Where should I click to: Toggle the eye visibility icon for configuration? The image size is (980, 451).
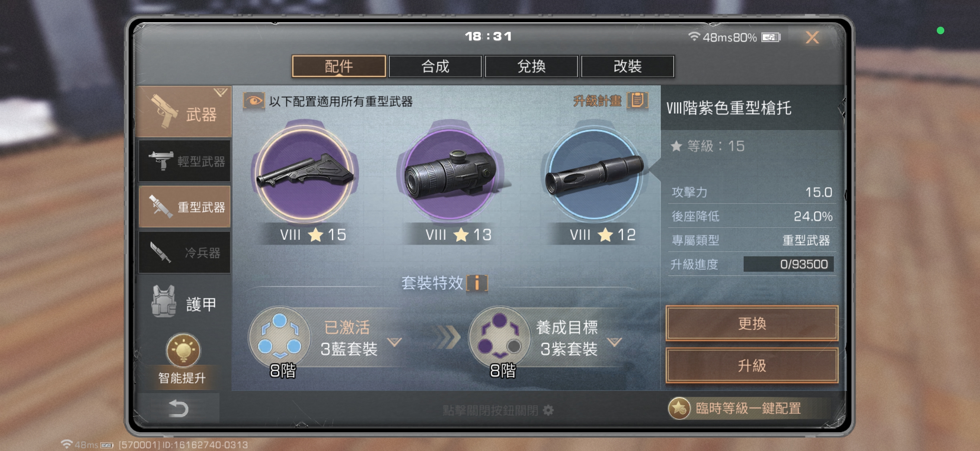[254, 101]
